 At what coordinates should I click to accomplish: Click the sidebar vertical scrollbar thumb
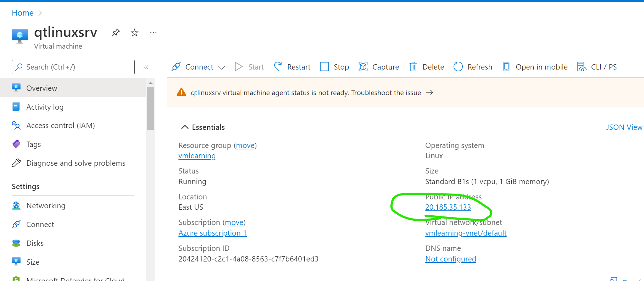coord(150,108)
